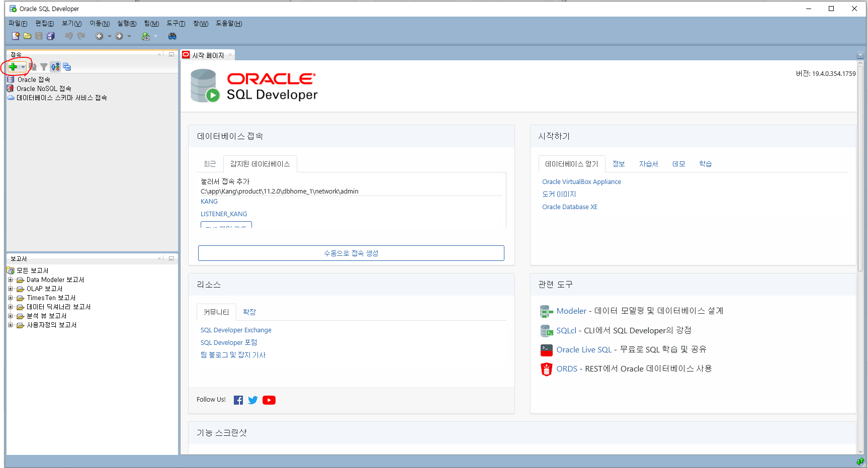Click the green plus New Connection icon
The width and height of the screenshot is (868, 468).
coord(13,67)
